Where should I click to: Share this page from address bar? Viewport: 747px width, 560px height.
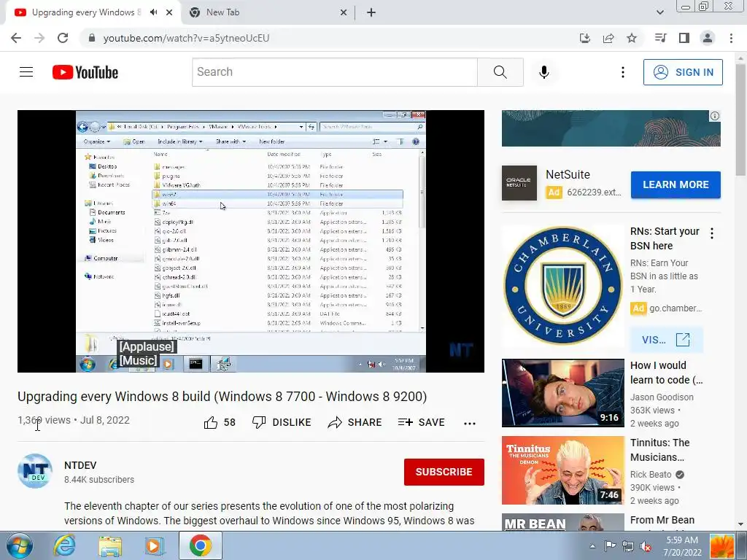[608, 38]
